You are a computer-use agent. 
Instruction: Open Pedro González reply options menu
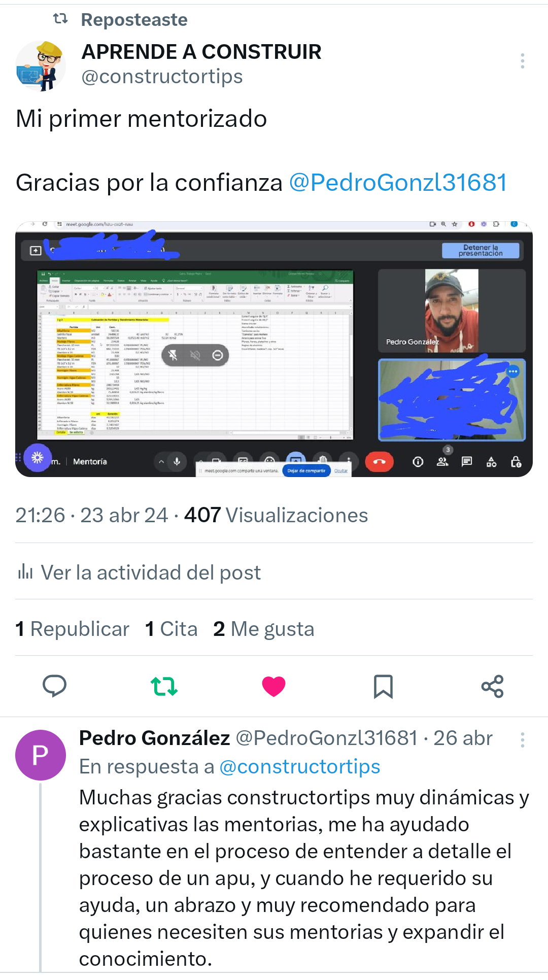coord(523,740)
